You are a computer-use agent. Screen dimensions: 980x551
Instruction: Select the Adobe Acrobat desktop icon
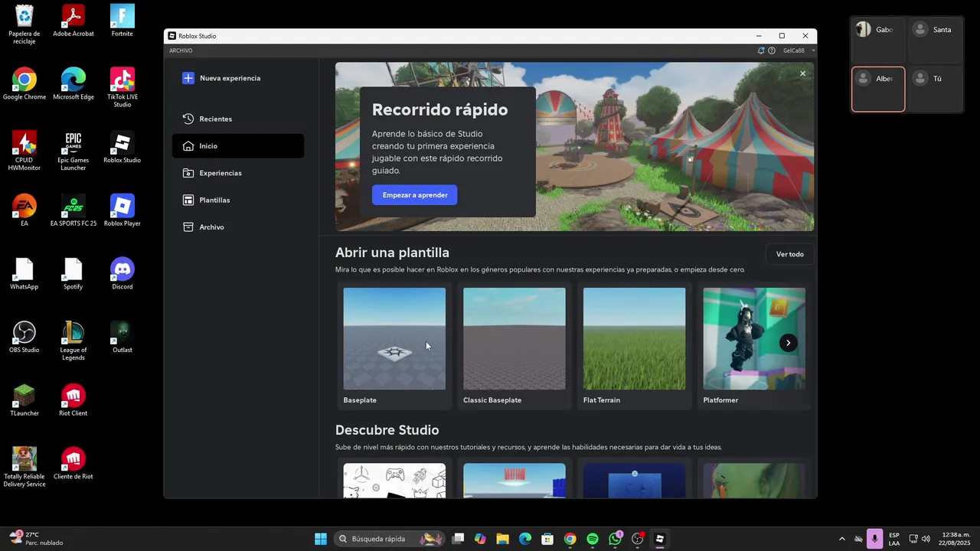(73, 21)
